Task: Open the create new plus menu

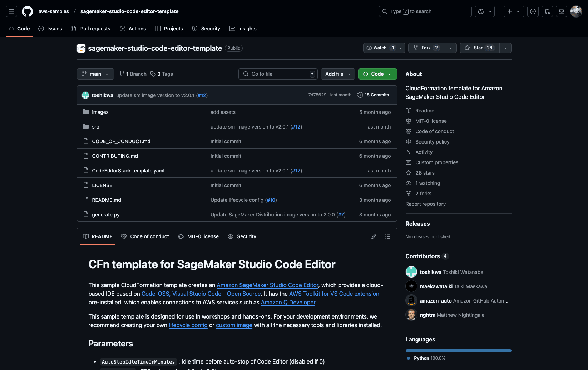Action: [514, 11]
